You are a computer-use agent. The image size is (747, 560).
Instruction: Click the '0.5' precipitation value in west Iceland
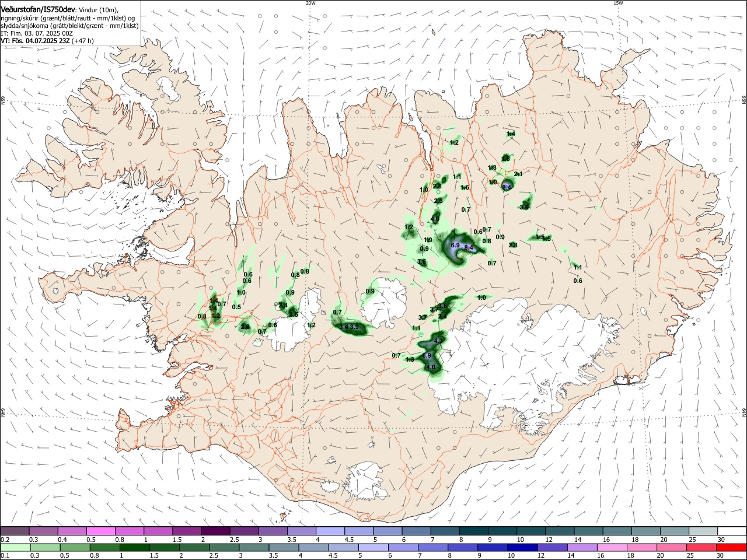point(236,307)
